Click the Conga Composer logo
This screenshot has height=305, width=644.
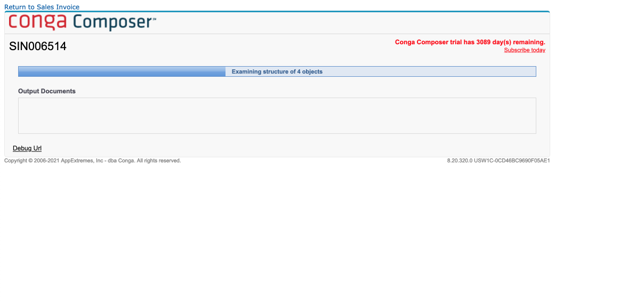point(83,22)
